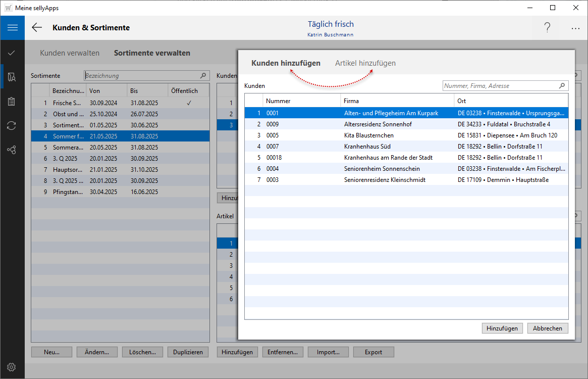Click the search magnifier in Kunden field
Screen dimensions: 588x379
pos(562,86)
